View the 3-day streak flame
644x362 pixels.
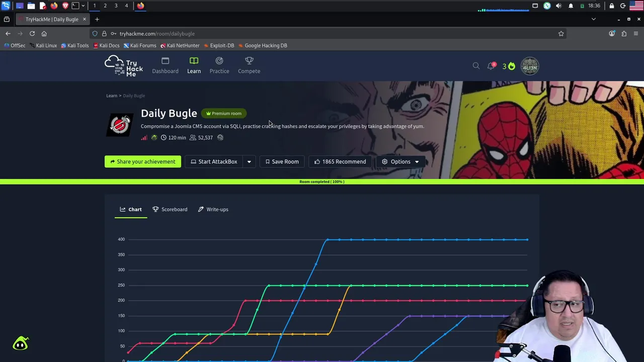(509, 66)
